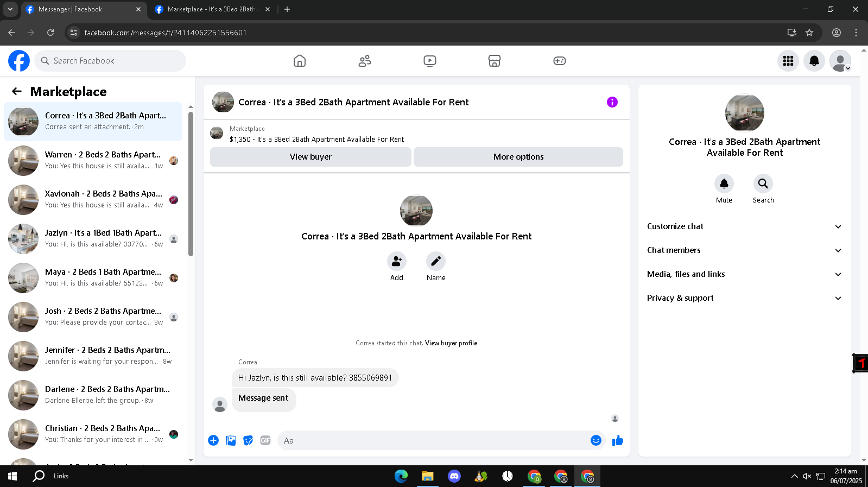Open the Chrome tab search dropdown

10,9
